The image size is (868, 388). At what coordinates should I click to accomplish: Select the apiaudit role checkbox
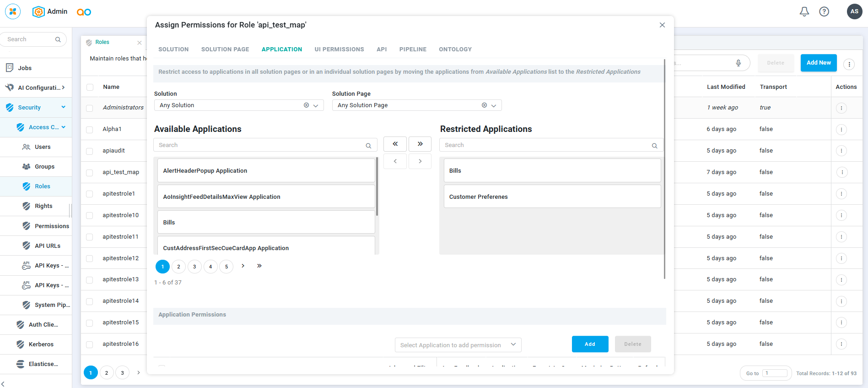tap(90, 151)
